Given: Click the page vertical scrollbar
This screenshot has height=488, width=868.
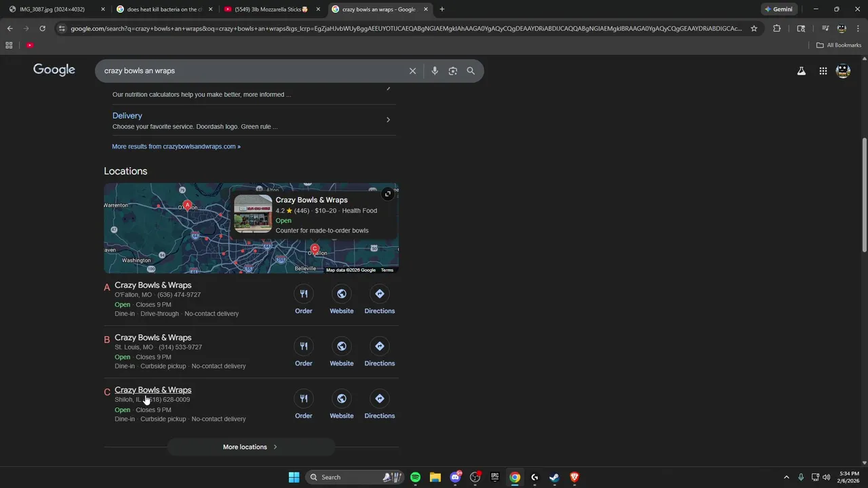Looking at the screenshot, I should [x=864, y=195].
